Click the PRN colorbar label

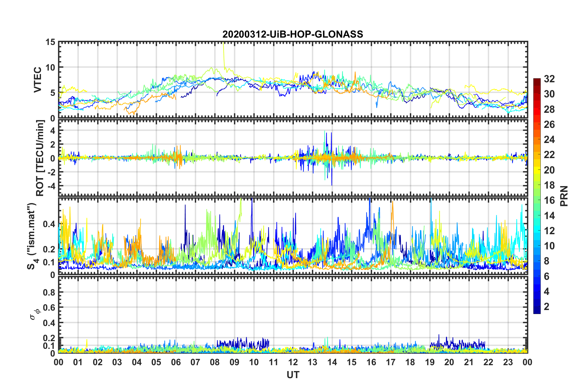(x=564, y=196)
